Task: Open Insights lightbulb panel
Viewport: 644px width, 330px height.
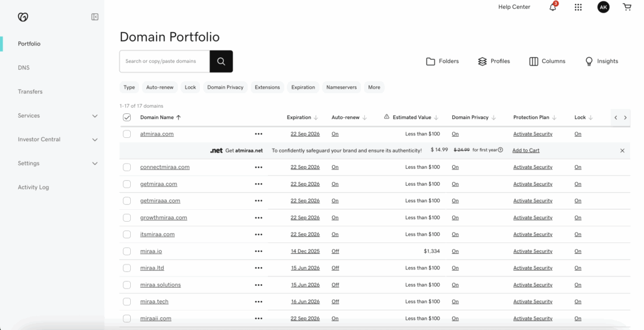Action: 601,61
